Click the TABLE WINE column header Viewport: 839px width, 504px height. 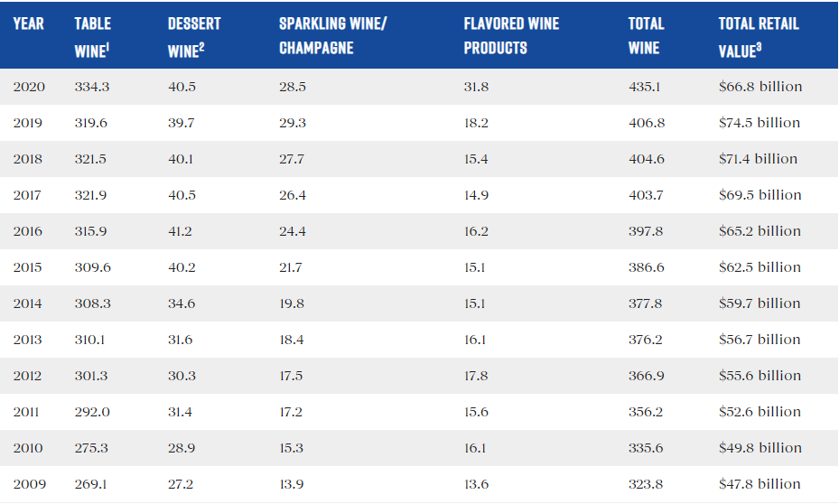tap(92, 37)
